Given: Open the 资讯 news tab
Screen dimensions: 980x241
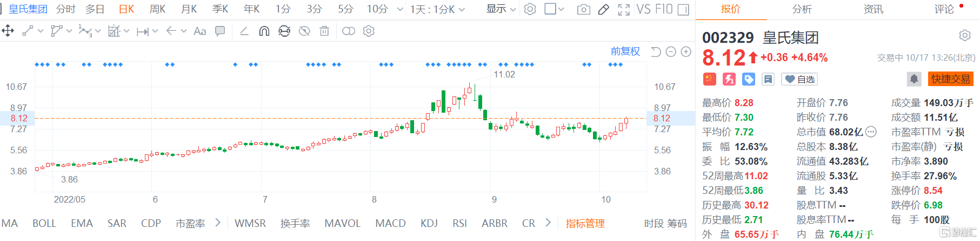Looking at the screenshot, I should (x=873, y=9).
